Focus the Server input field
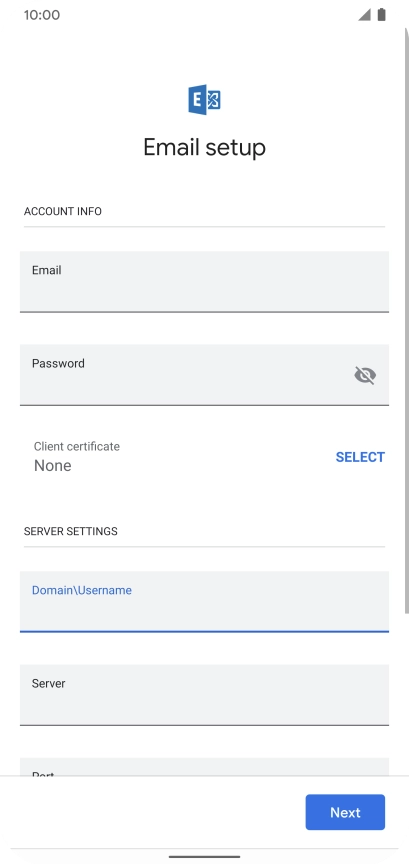This screenshot has width=409, height=864. [x=204, y=694]
